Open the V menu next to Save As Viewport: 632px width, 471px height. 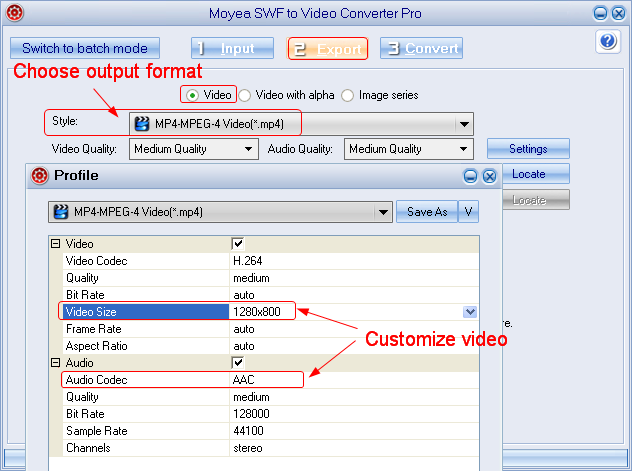coord(468,212)
